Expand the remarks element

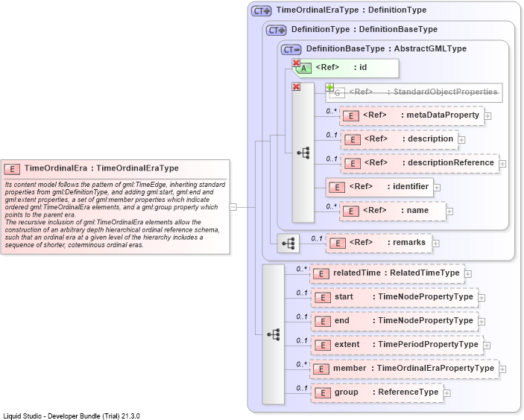[435, 244]
